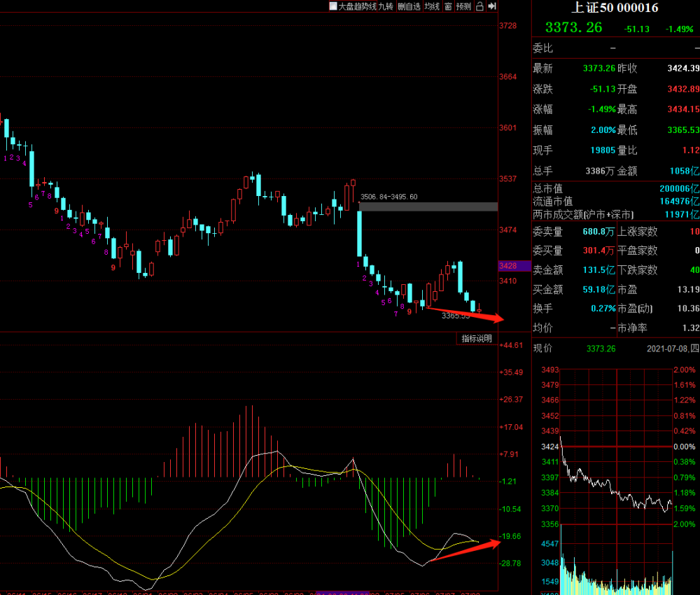
Task: Click the padlock lock icon
Action: (x=479, y=6)
